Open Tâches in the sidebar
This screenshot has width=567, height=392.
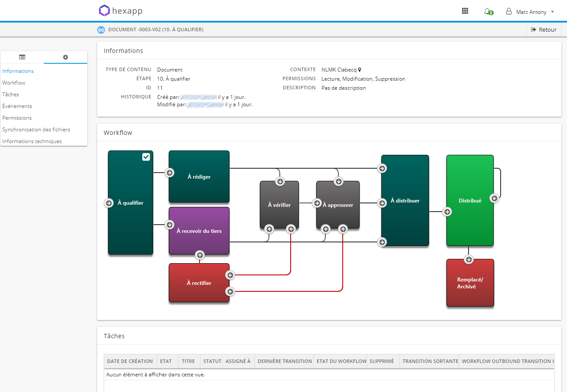coord(10,95)
